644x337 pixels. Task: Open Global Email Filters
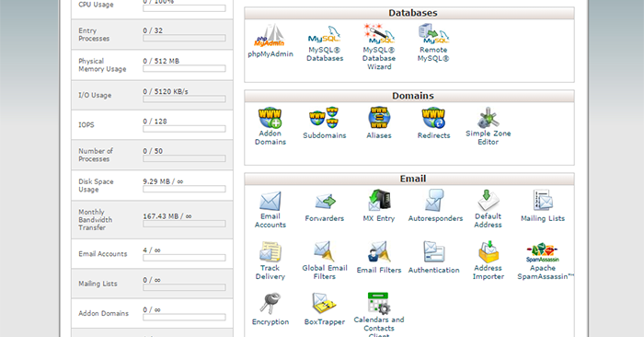tap(325, 261)
